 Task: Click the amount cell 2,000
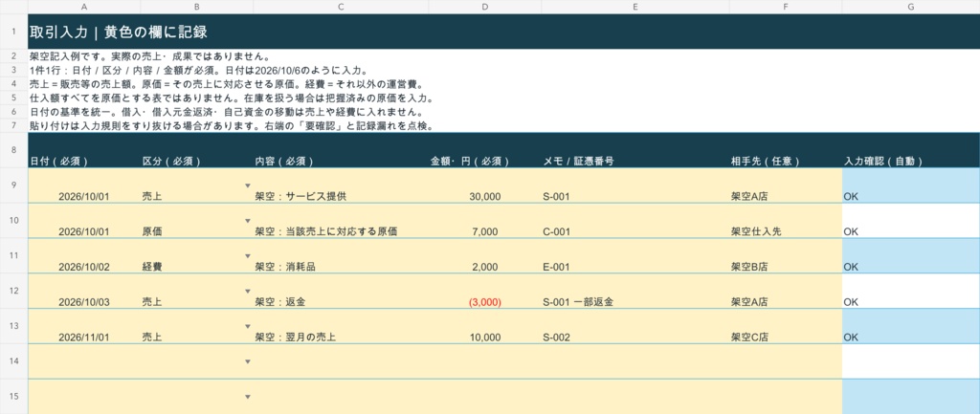485,256
